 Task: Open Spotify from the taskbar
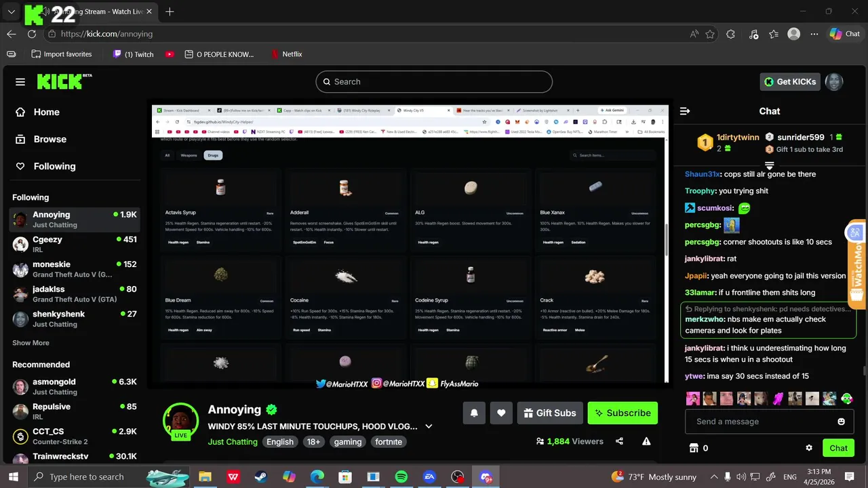click(401, 477)
